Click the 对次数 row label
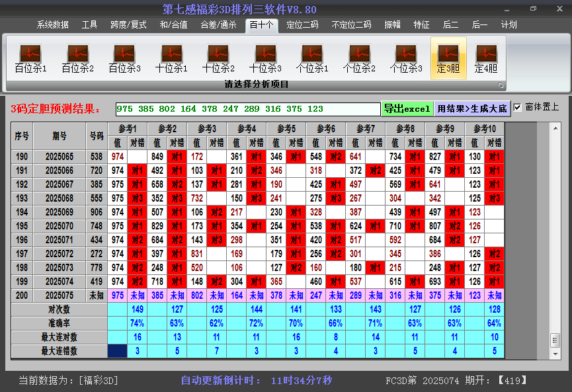The height and width of the screenshot is (392, 572). click(59, 309)
